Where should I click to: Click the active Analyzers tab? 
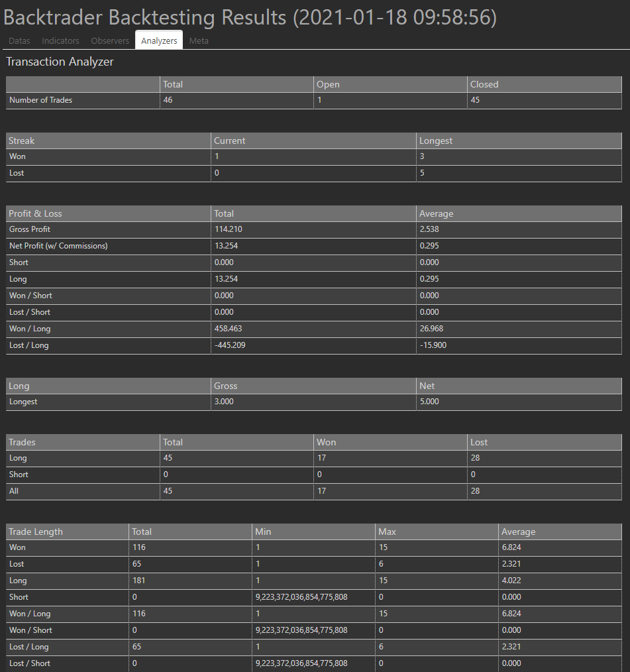coord(158,40)
